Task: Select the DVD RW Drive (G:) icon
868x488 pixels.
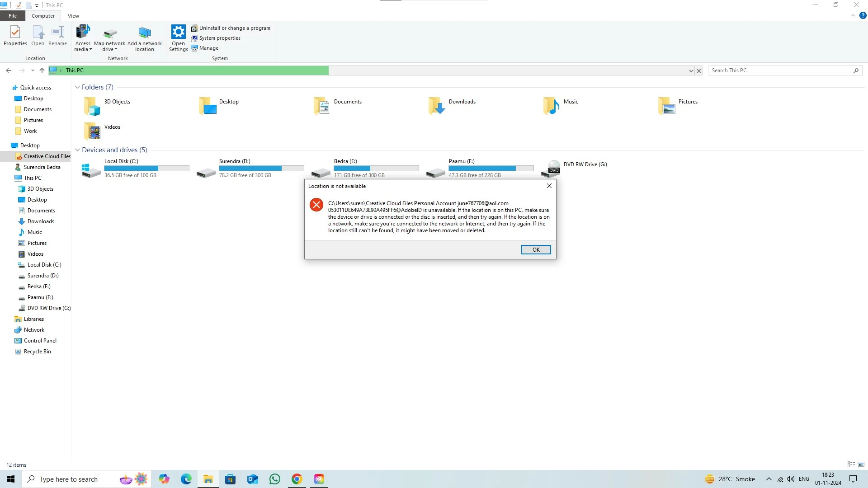Action: [553, 168]
